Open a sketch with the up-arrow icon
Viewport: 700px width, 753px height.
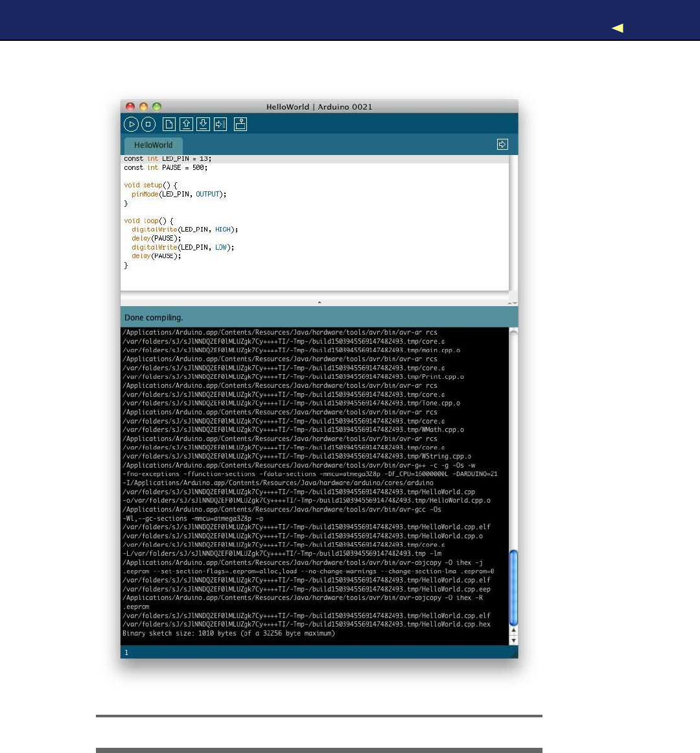click(186, 125)
